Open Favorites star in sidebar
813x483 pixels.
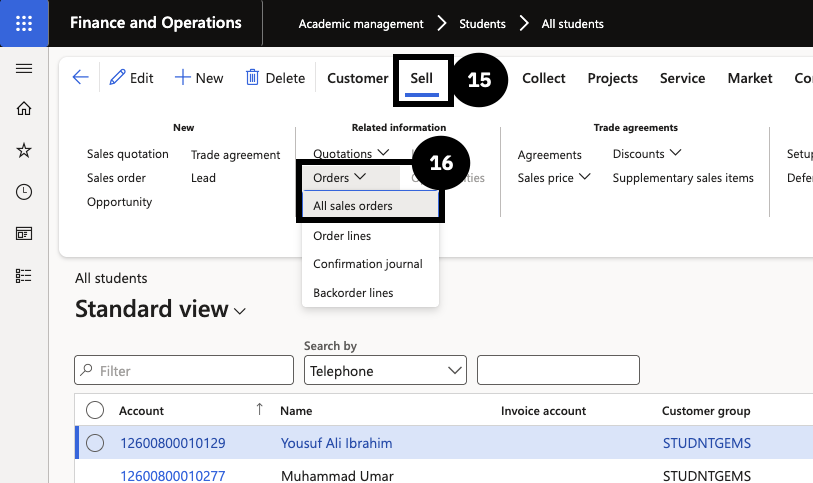(x=24, y=150)
